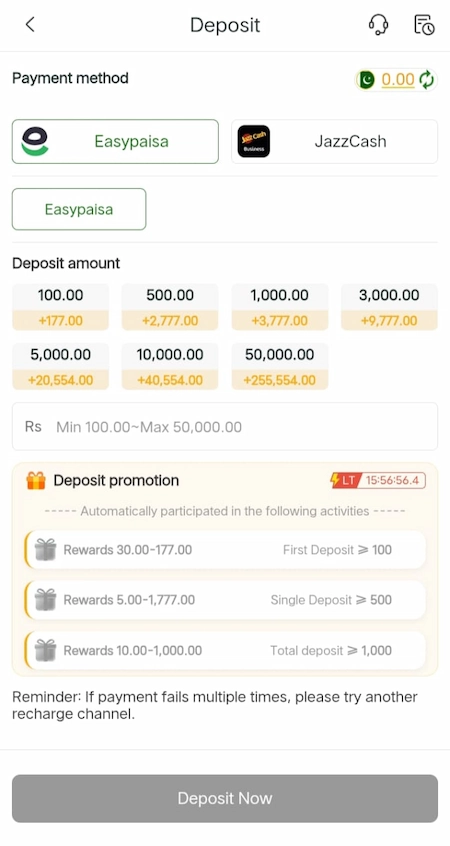This screenshot has height=846, width=450.
Task: Select JazzCash payment method
Action: (x=335, y=141)
